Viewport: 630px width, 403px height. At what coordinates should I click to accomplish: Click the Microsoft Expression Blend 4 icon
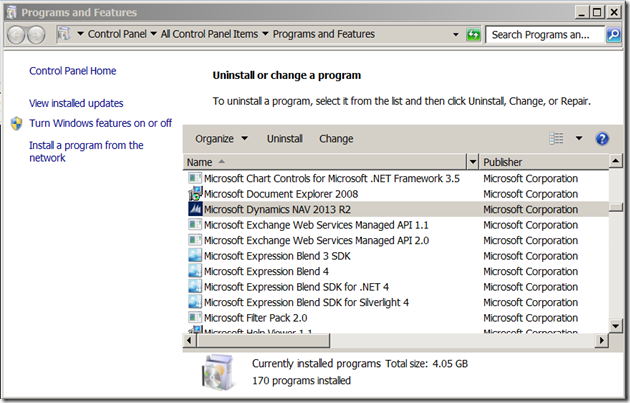[x=195, y=271]
